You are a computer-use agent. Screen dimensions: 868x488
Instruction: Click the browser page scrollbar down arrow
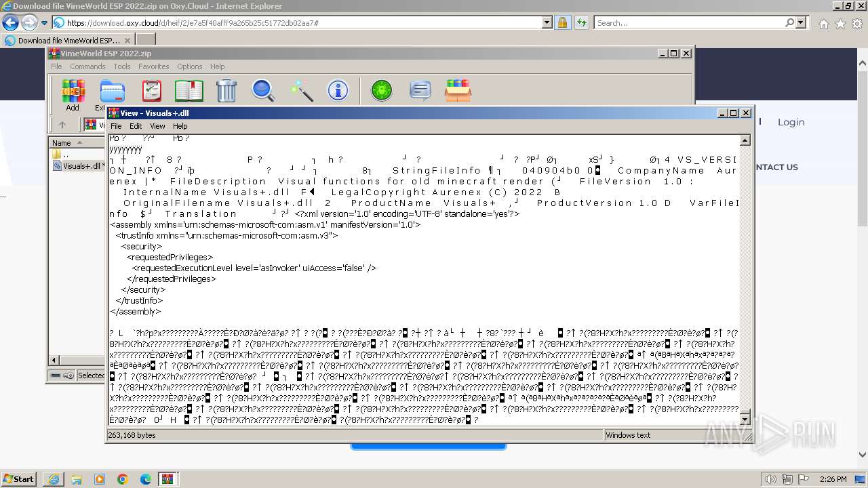coord(862,455)
